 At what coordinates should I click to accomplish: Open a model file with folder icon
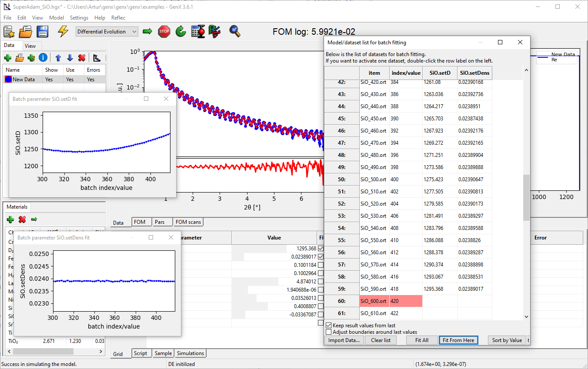pyautogui.click(x=25, y=31)
